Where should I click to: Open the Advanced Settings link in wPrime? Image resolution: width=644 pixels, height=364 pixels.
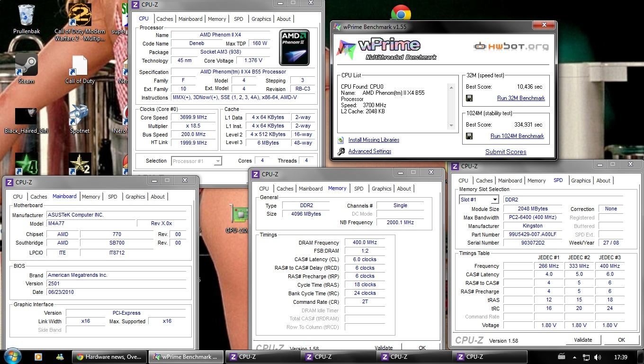click(369, 151)
